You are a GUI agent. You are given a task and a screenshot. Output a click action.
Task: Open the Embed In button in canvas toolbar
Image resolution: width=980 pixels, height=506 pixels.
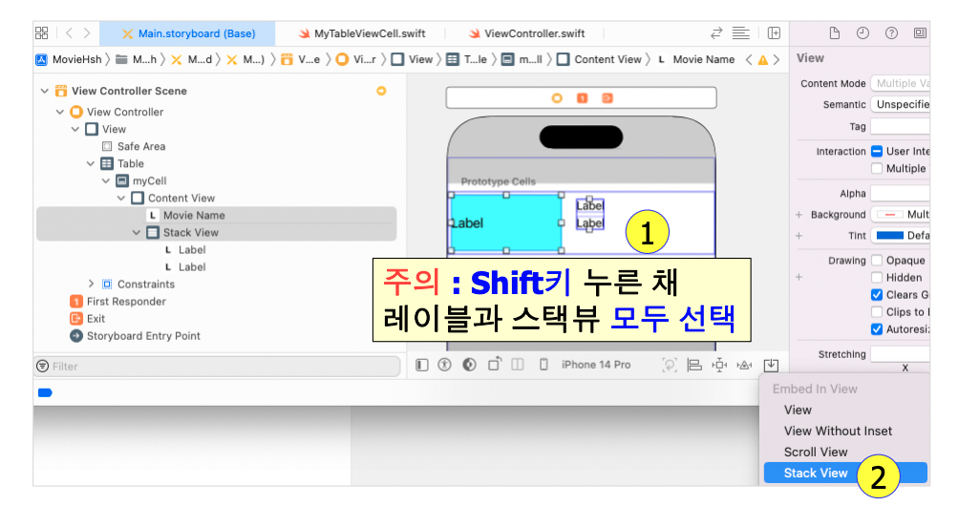click(x=771, y=365)
